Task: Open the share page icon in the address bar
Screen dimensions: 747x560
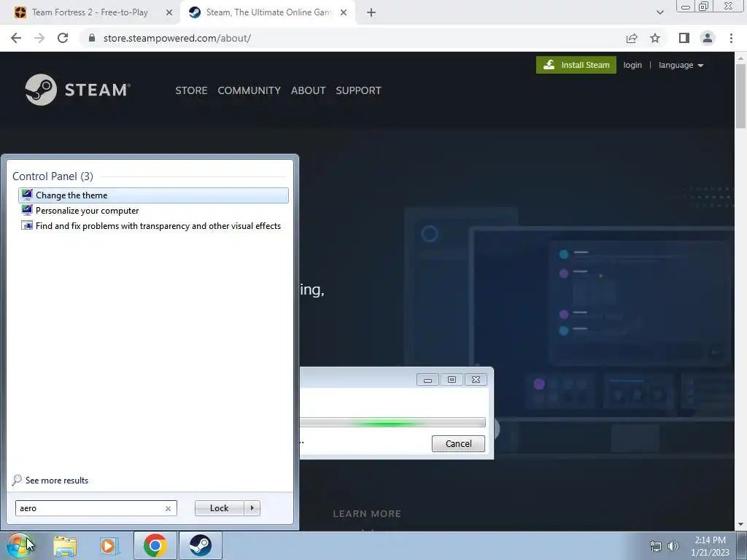Action: click(x=632, y=38)
